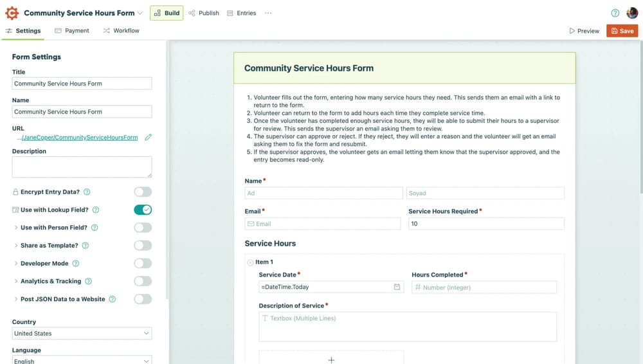Screen dimensions: 643x364
Task: Click the lock icon beside Encrypt Entry Data
Action: pyautogui.click(x=15, y=192)
